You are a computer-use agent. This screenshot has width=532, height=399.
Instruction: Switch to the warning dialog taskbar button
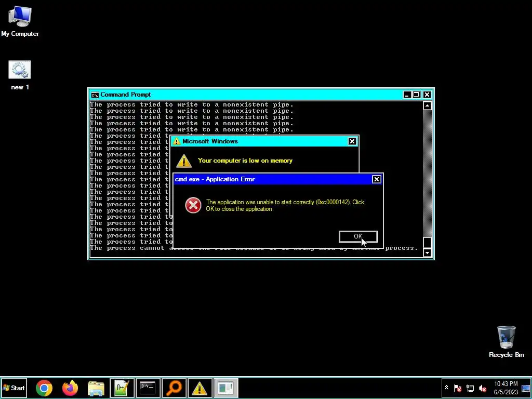tap(200, 388)
